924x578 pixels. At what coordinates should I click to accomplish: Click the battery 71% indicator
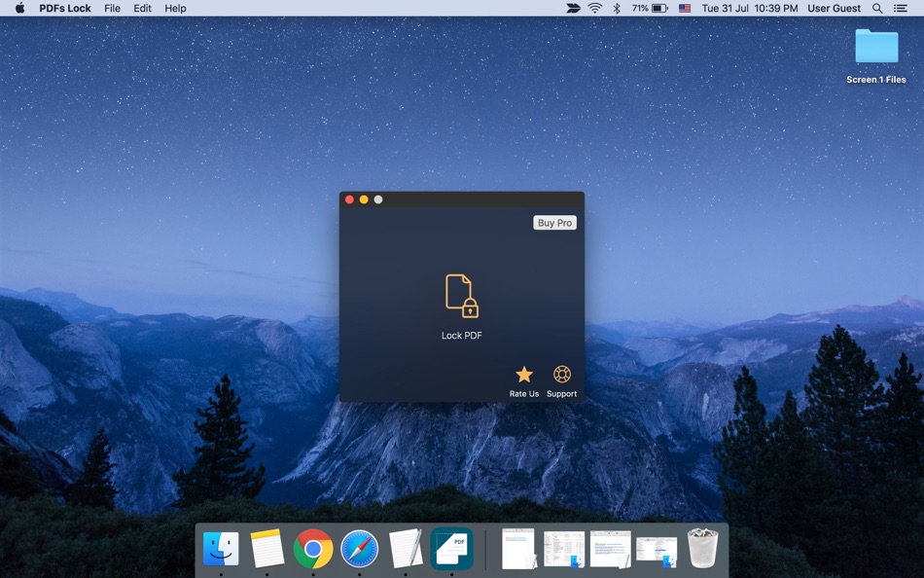tap(650, 8)
